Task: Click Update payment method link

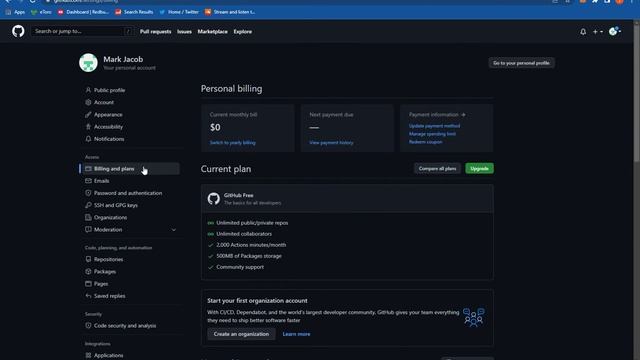Action: [434, 126]
